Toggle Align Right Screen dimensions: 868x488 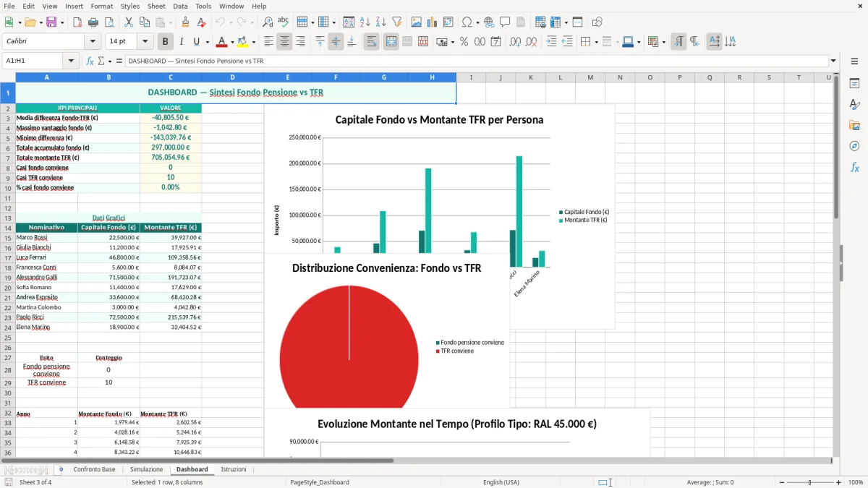(300, 42)
